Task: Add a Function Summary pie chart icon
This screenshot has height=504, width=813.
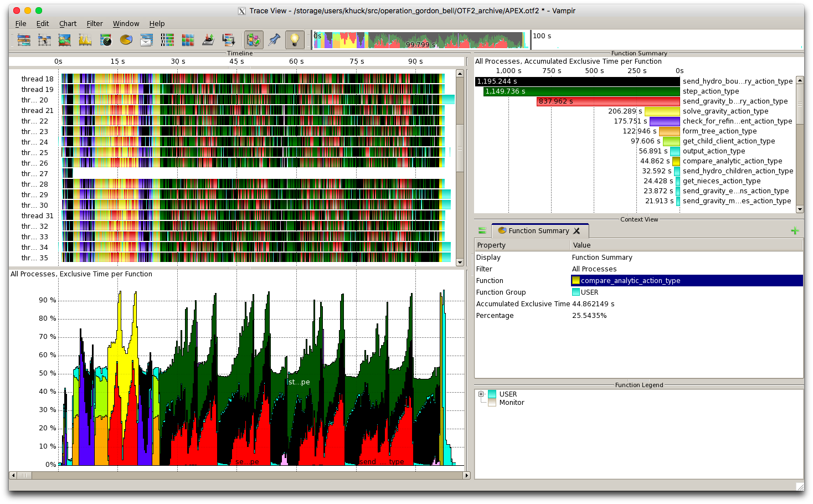Action: point(126,40)
